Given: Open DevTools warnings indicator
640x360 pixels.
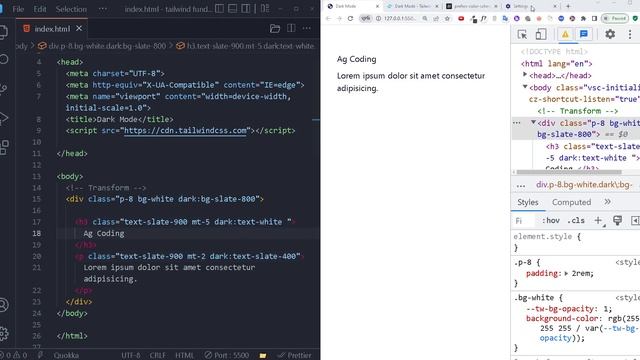Looking at the screenshot, I should click(x=565, y=34).
